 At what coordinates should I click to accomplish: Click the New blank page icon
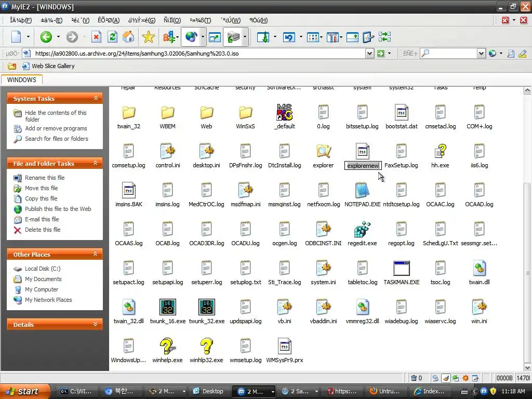(x=16, y=37)
